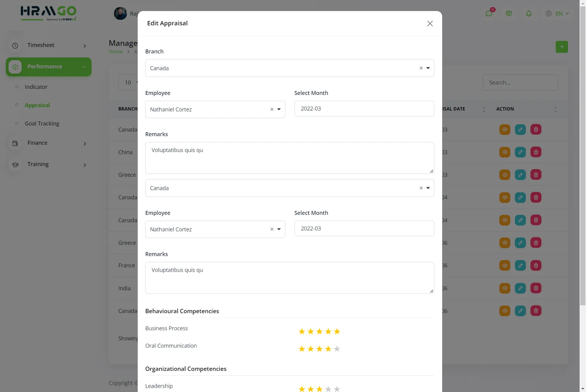The image size is (586, 392).
Task: Set Oral Communication rating to five stars
Action: tap(337, 349)
